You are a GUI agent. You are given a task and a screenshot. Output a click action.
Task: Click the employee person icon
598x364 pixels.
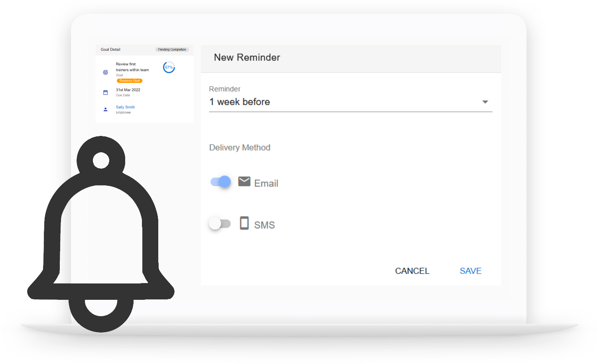tap(106, 109)
